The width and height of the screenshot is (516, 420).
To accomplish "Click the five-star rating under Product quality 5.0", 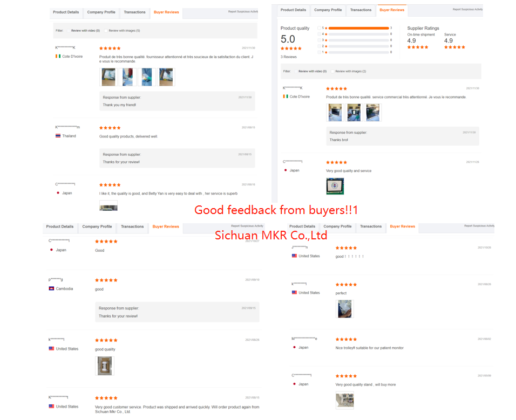I will [x=291, y=49].
